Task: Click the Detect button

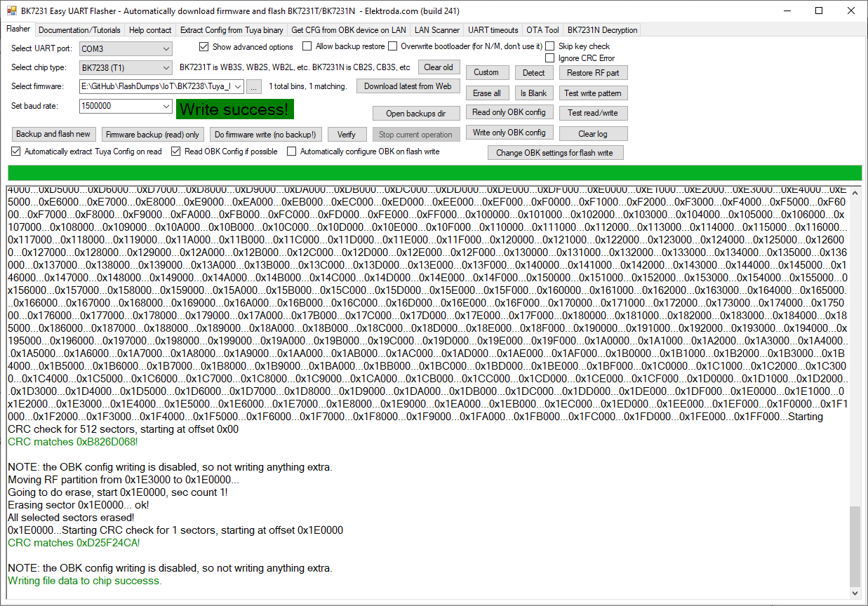Action: pyautogui.click(x=533, y=73)
